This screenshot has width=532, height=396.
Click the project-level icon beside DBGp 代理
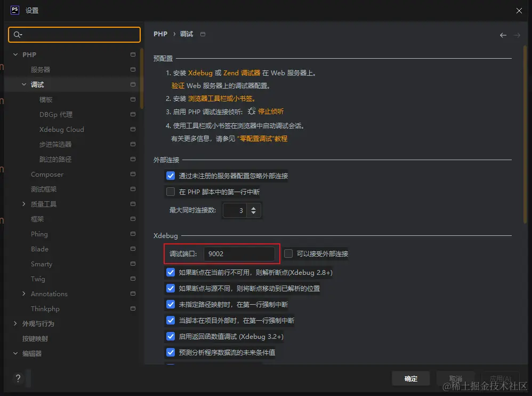pos(133,114)
